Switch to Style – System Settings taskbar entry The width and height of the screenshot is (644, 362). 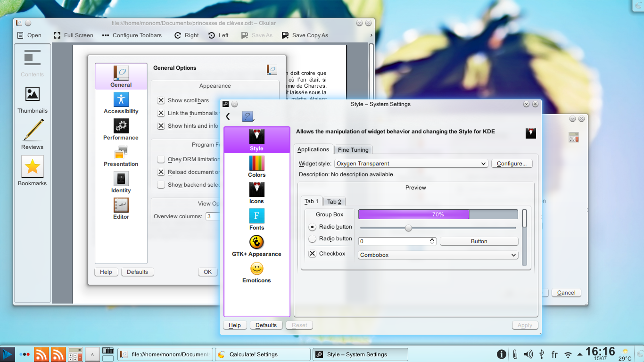[x=360, y=354]
